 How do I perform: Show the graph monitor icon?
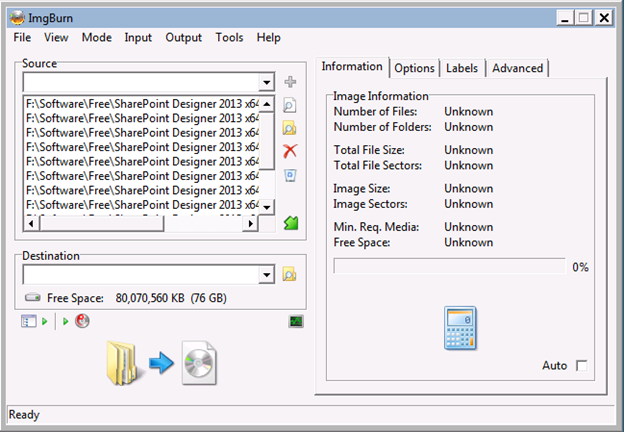[296, 321]
